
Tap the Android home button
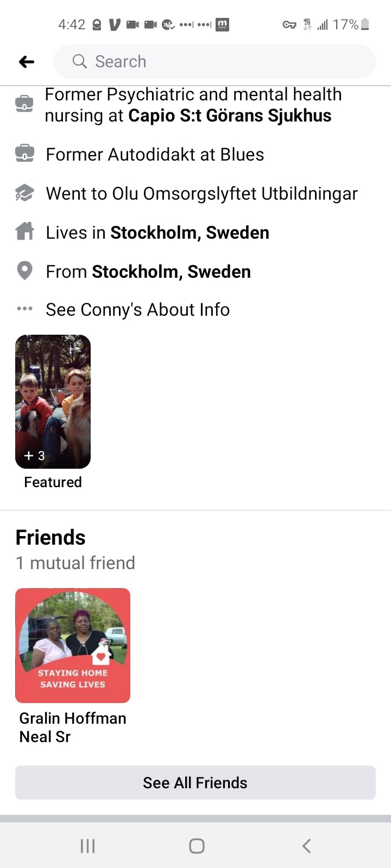click(196, 846)
